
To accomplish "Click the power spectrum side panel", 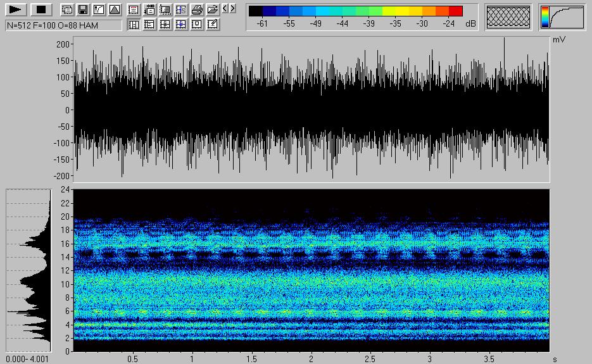I will [x=28, y=270].
